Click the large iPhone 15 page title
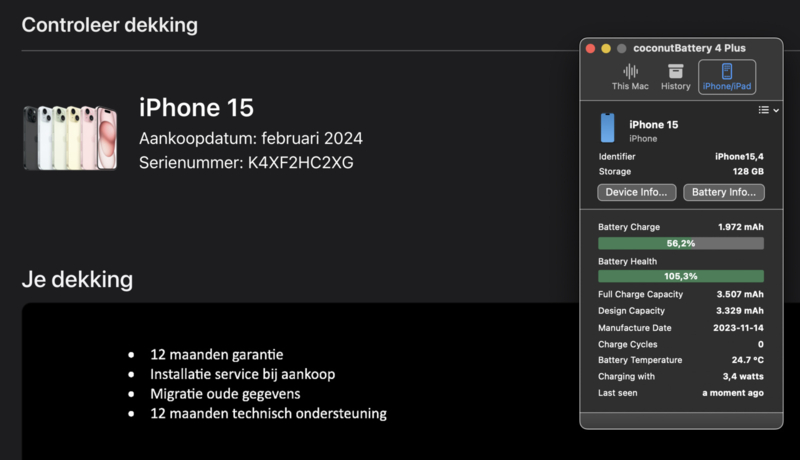Image resolution: width=800 pixels, height=460 pixels. point(196,108)
